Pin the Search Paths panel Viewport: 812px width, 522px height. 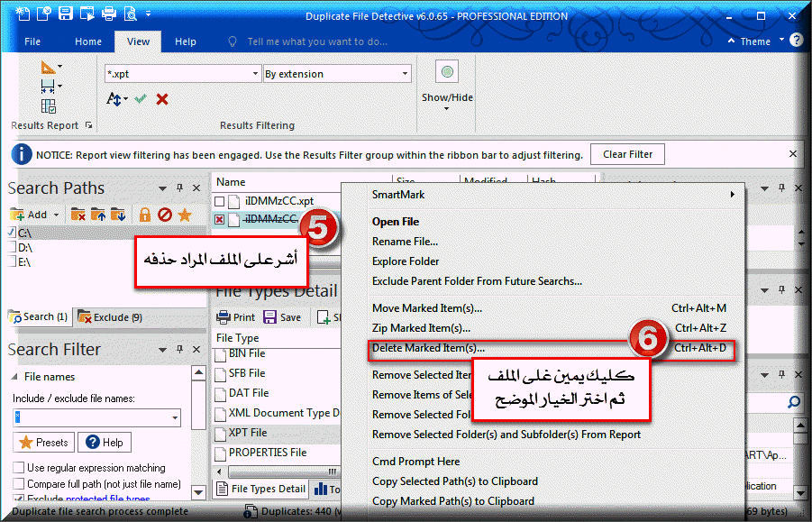(179, 188)
